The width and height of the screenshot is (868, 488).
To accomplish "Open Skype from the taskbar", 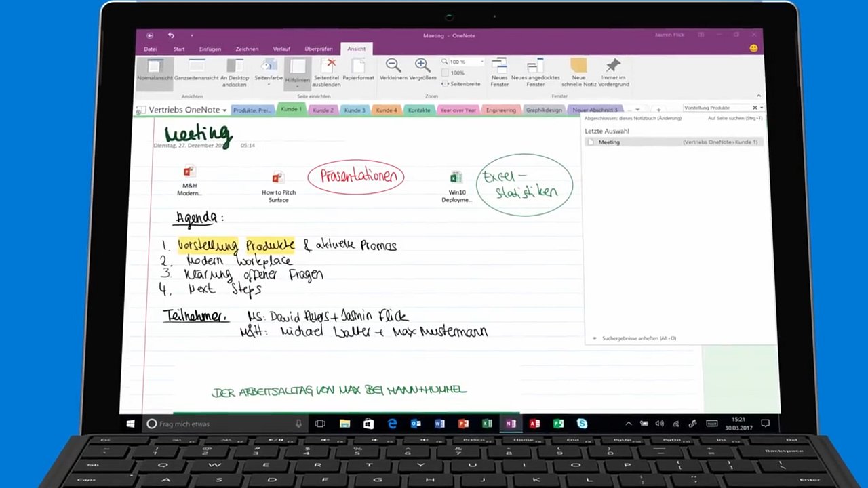I will [582, 424].
